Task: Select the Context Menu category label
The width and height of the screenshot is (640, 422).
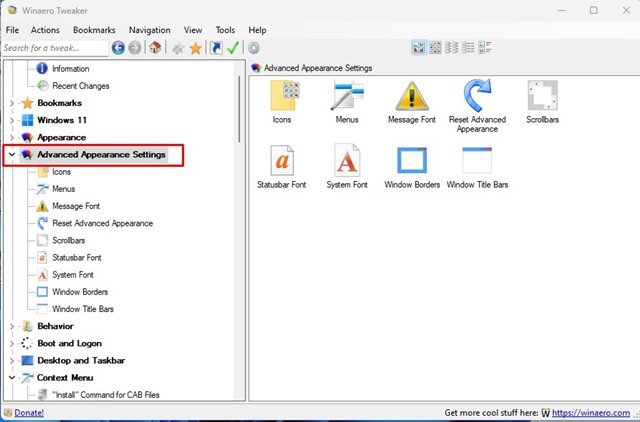Action: click(x=65, y=378)
